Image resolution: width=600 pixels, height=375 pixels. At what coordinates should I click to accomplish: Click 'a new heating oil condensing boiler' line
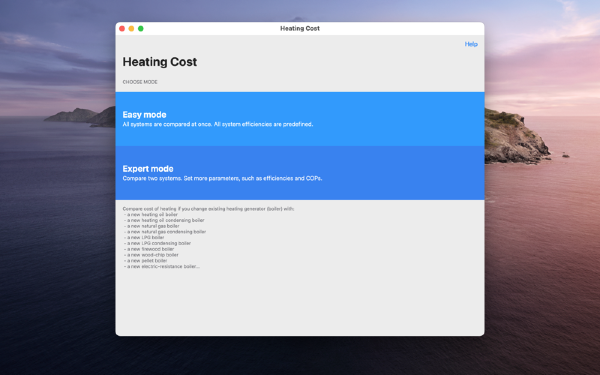tap(164, 220)
